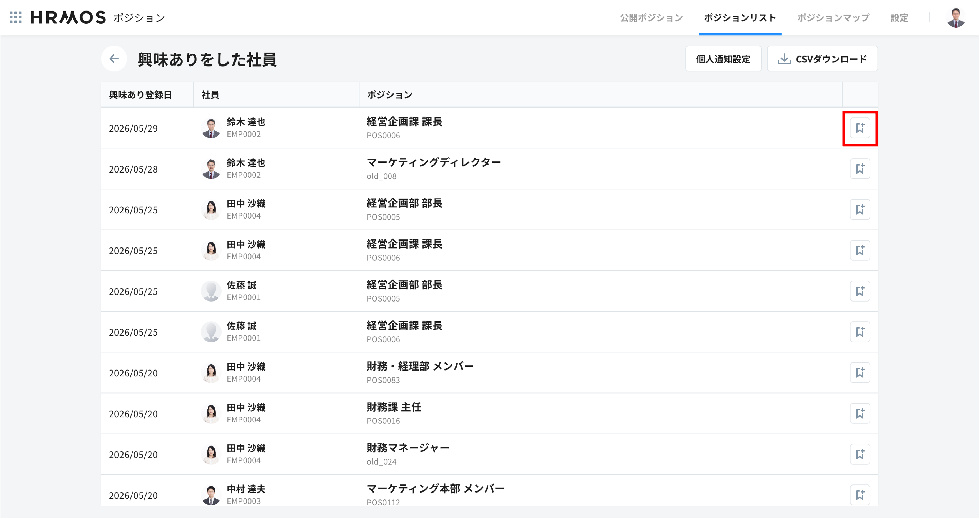Click bookmark icon for マーケティング本部 メンバー row
This screenshot has width=980, height=519.
(x=860, y=495)
